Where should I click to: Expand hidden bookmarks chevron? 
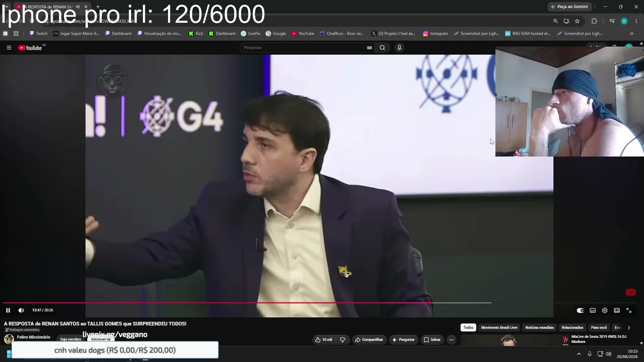tap(632, 34)
